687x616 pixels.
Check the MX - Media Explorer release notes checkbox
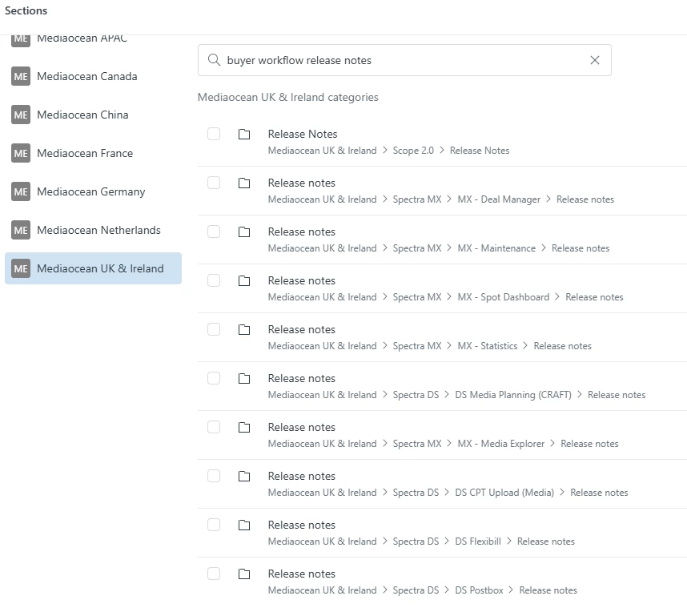[x=214, y=427]
